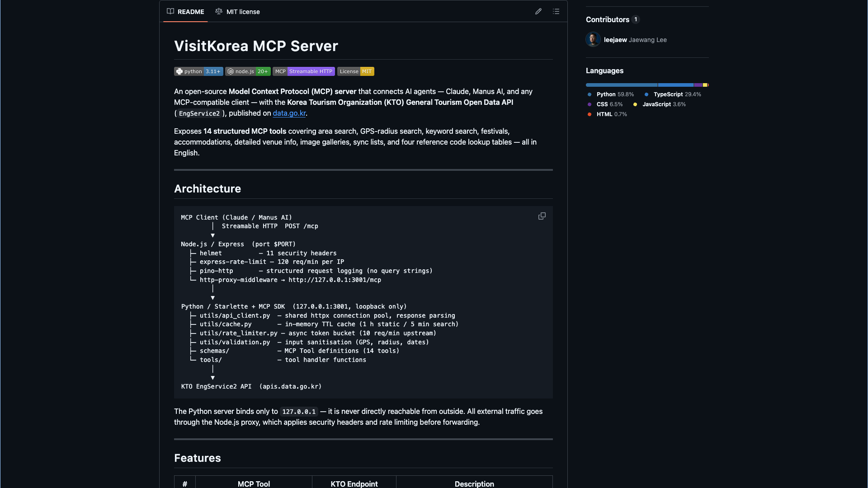Open the Contributors heading link
868x488 pixels.
pos(607,19)
